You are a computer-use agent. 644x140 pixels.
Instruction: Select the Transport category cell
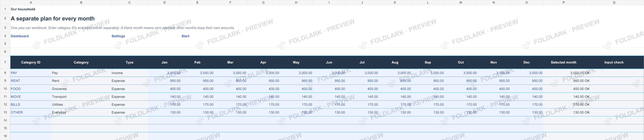pos(81,97)
